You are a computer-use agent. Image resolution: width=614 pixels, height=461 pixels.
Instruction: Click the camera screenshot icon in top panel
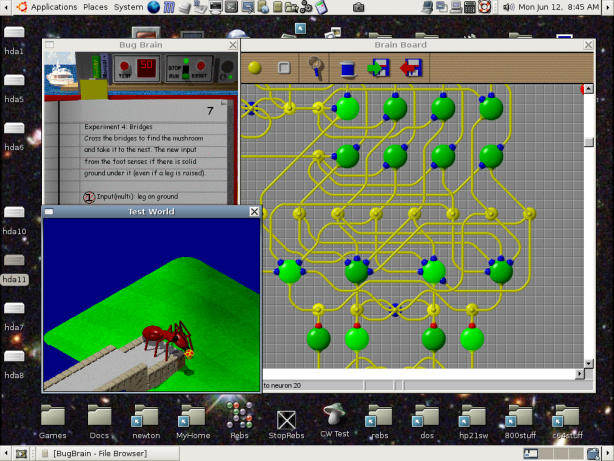(x=358, y=7)
